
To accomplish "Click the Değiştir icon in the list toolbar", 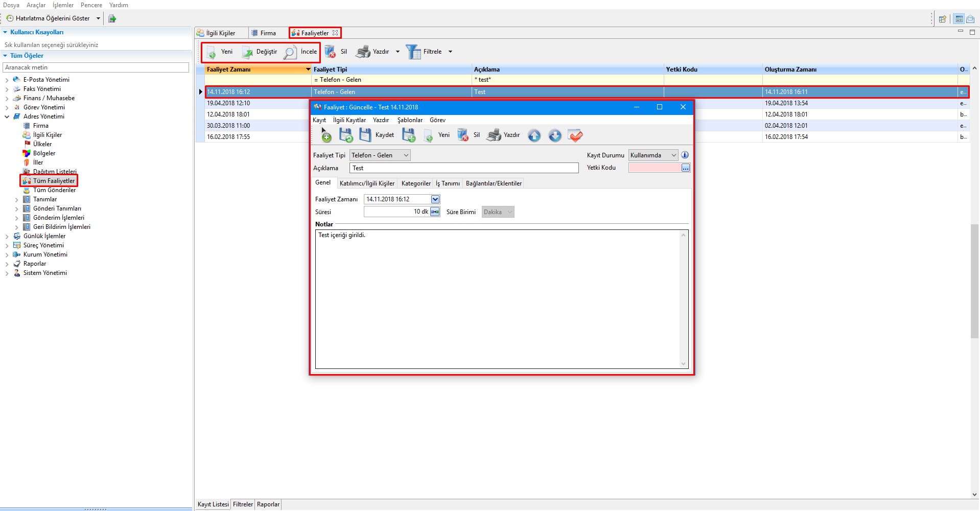I will 248,52.
